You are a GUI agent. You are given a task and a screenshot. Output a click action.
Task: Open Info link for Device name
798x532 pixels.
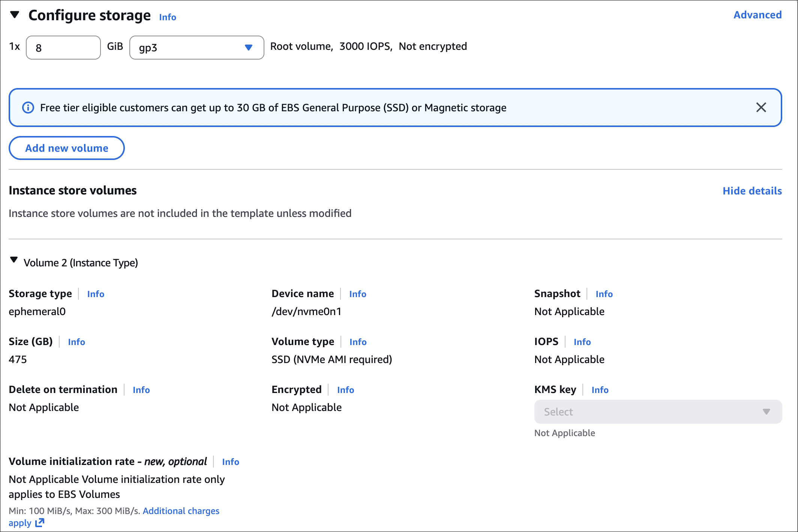tap(357, 294)
